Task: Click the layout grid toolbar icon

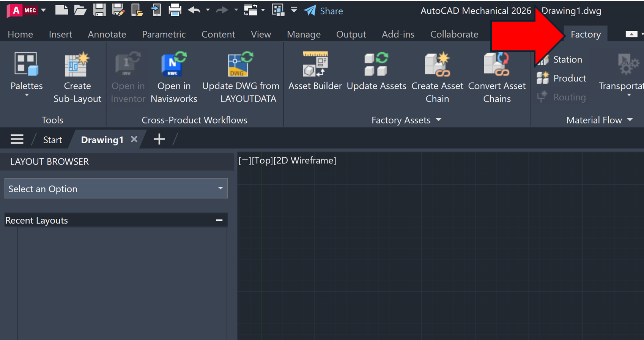Action: (278, 10)
